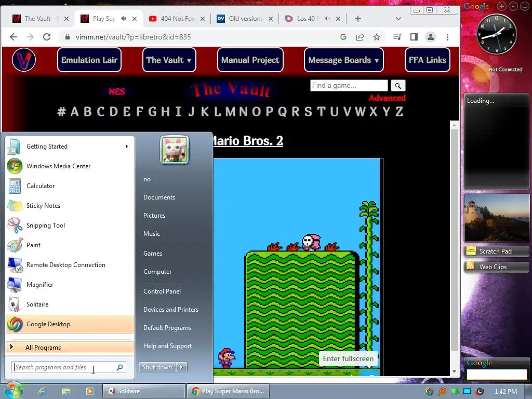Go back using browser back arrow
Screen dimensions: 532x399
coord(13,37)
